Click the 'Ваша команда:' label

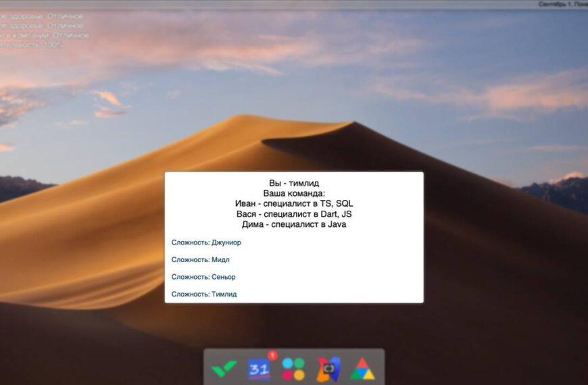(x=294, y=193)
